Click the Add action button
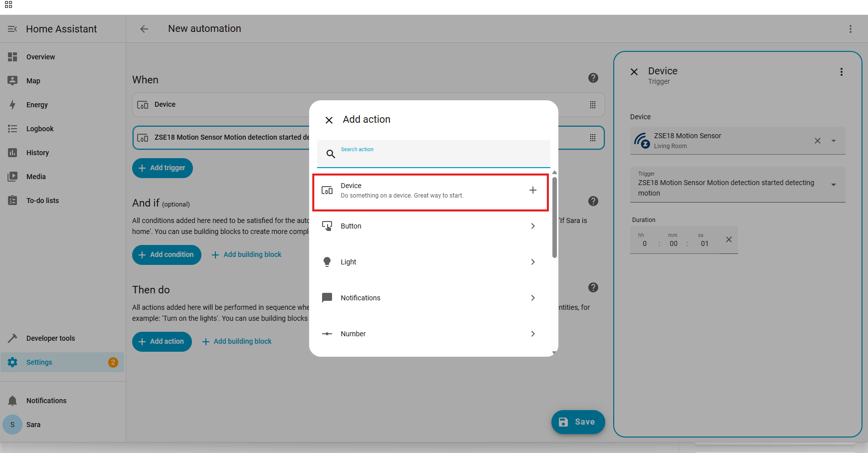 coord(162,342)
